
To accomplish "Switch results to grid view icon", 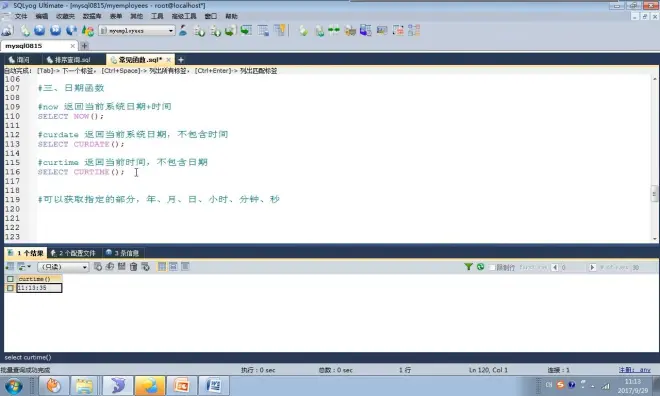I will tap(162, 267).
